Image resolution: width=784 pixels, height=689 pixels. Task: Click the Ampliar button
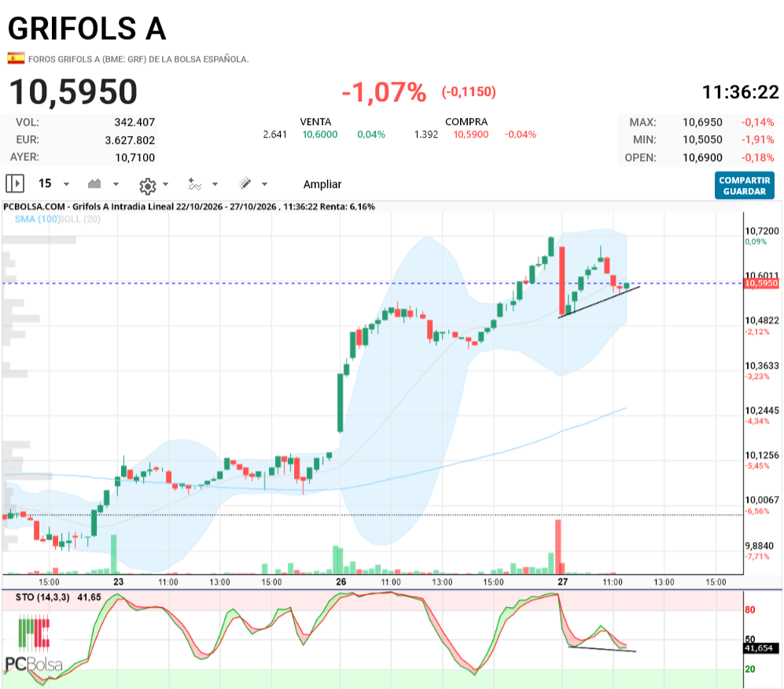pos(322,184)
